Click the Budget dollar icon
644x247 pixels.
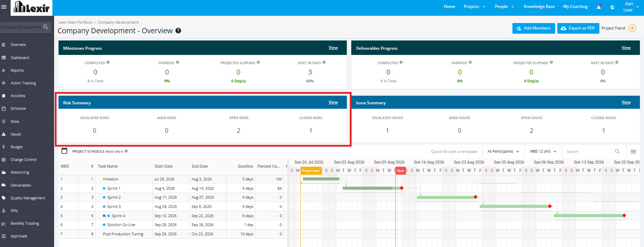pyautogui.click(x=3, y=147)
